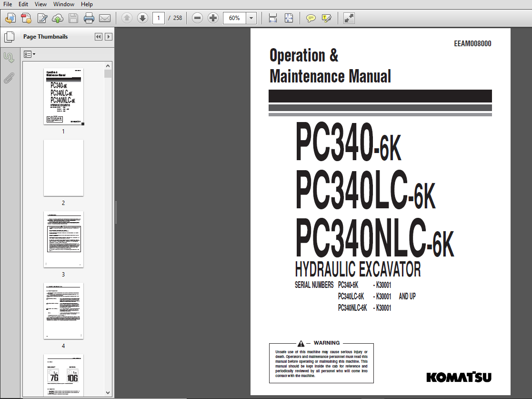The height and width of the screenshot is (399, 532).
Task: Click the Highlight text tool icon
Action: (x=326, y=18)
